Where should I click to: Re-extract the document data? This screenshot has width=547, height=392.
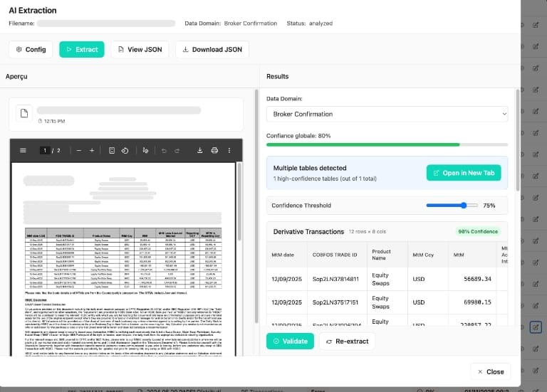coord(348,341)
